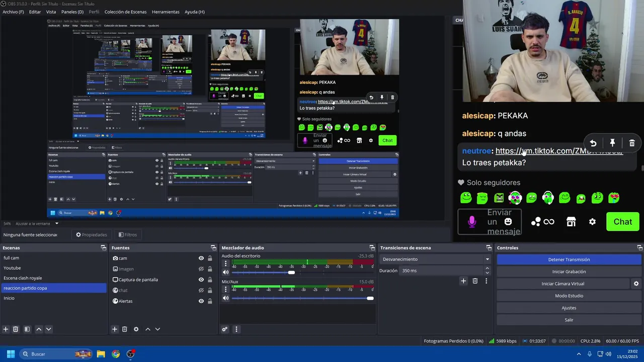The height and width of the screenshot is (362, 644).
Task: Click OBS Studio icon in taskbar
Action: pos(131,354)
